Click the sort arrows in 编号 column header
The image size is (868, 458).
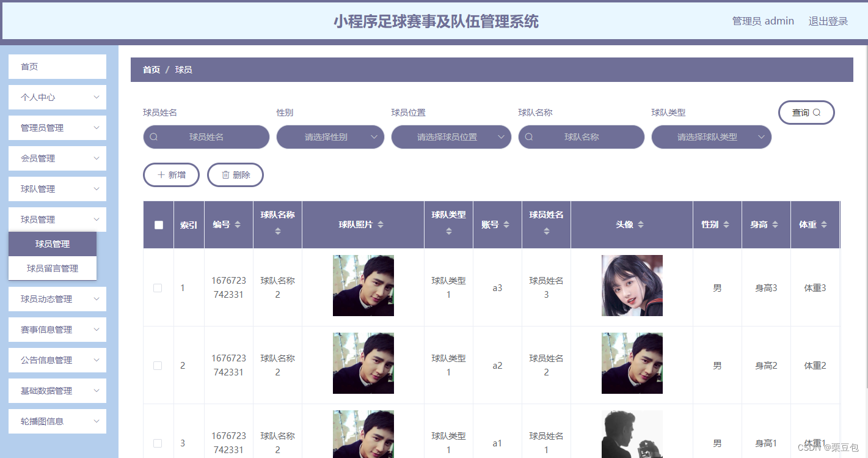point(238,225)
